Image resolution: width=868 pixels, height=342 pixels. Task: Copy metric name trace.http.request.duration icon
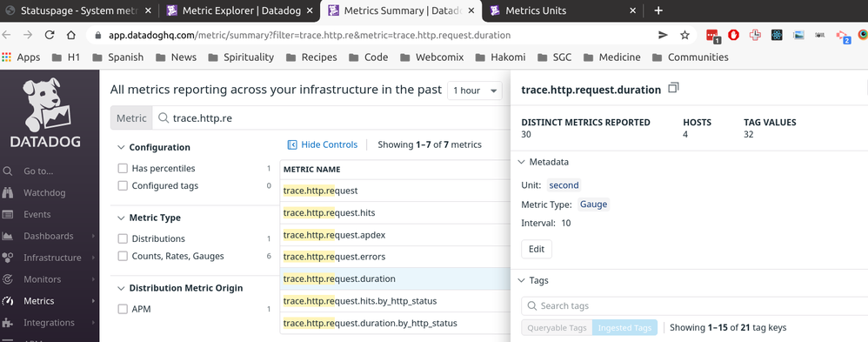point(673,88)
